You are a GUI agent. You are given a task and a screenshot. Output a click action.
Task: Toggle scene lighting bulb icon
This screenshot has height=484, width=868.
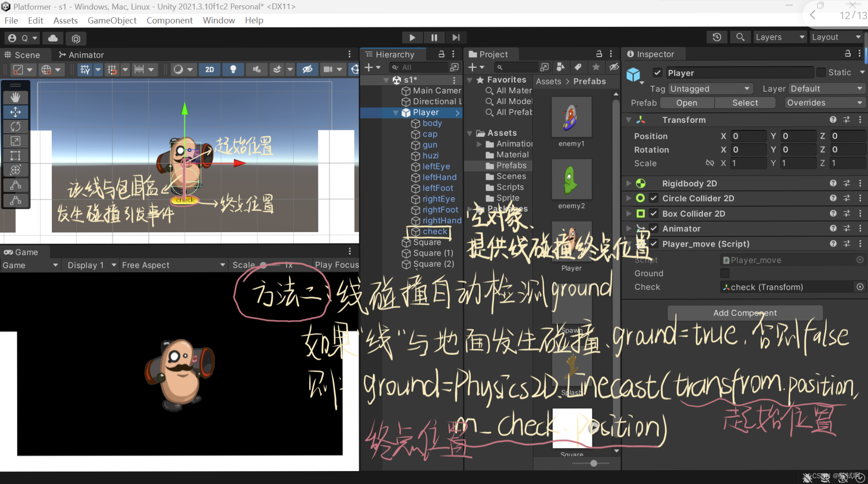point(233,70)
